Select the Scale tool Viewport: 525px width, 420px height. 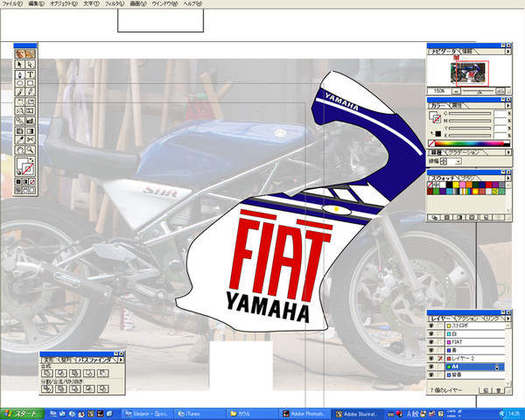(30, 101)
